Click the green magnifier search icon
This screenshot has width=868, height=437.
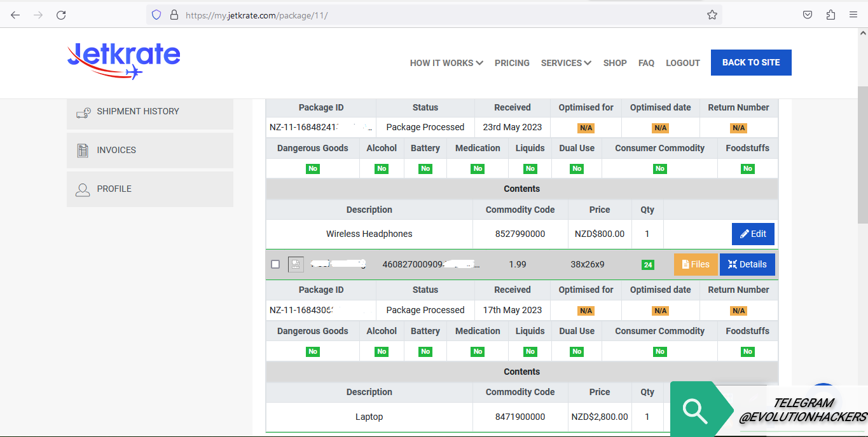694,411
